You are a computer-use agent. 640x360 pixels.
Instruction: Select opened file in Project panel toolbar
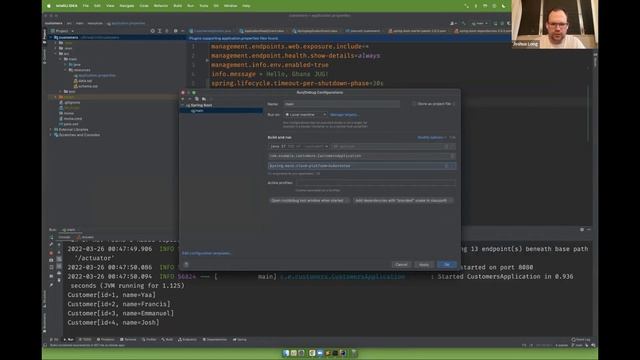(x=153, y=31)
